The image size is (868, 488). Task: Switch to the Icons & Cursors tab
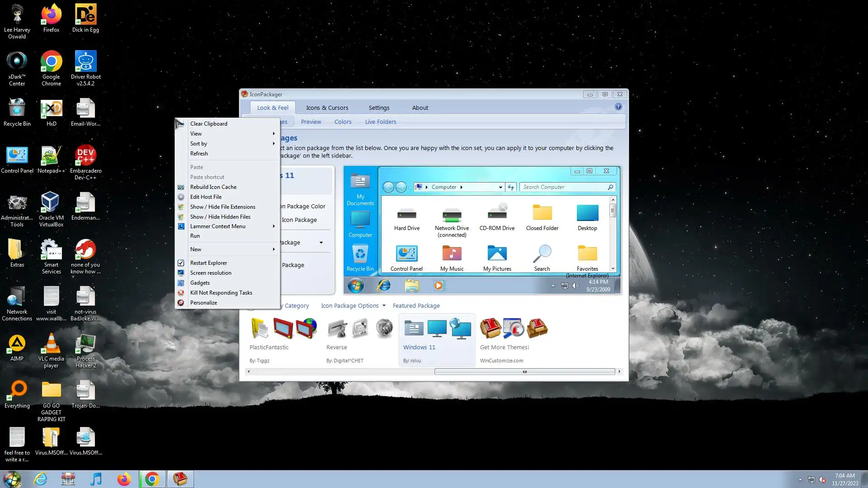click(327, 108)
